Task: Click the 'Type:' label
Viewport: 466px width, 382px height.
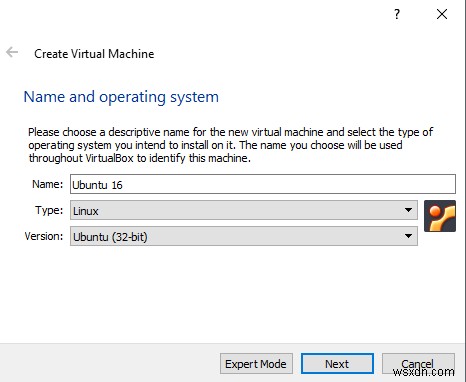Action: (49, 210)
